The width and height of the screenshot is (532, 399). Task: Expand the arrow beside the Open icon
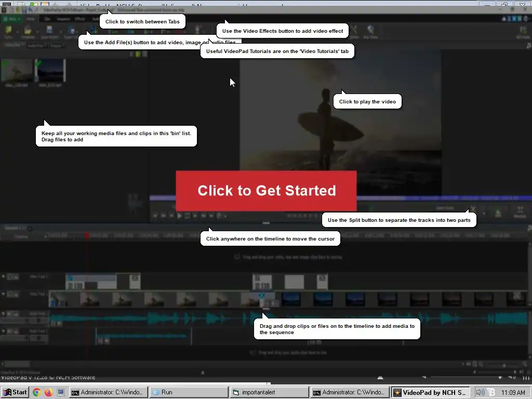[17, 32]
